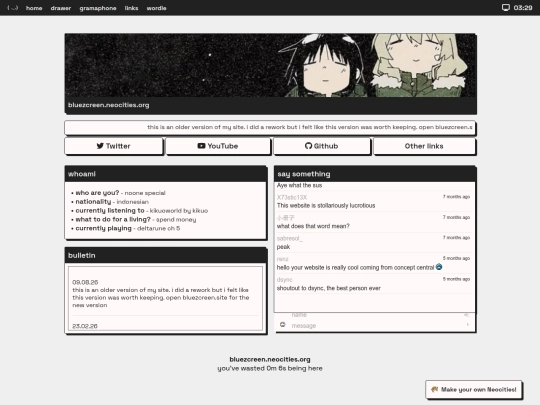The height and width of the screenshot is (405, 540).
Task: Click the Neocities cat icon in banner
Action: click(434, 389)
